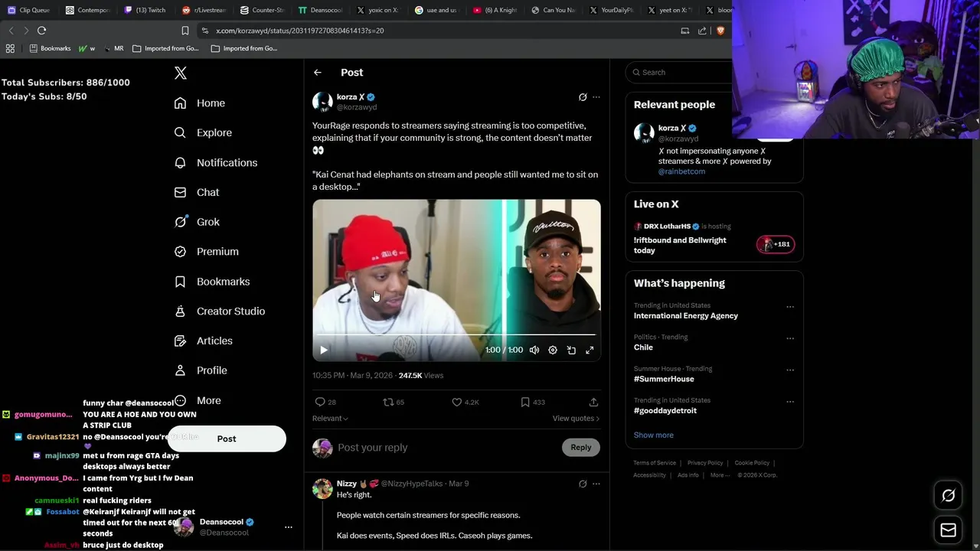Open Profile in the sidebar

pyautogui.click(x=200, y=370)
